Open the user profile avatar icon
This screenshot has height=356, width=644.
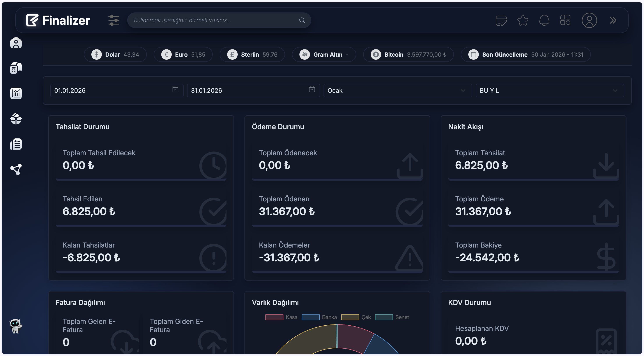coord(589,21)
